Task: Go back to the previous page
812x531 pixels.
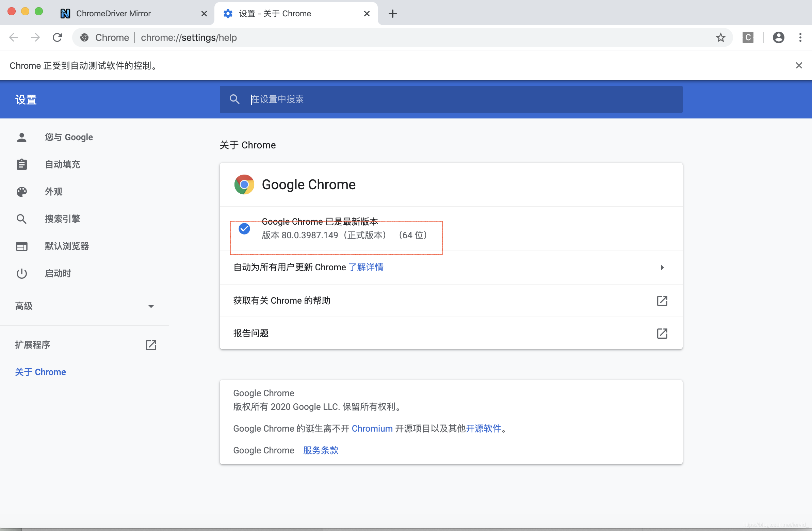Action: click(14, 37)
